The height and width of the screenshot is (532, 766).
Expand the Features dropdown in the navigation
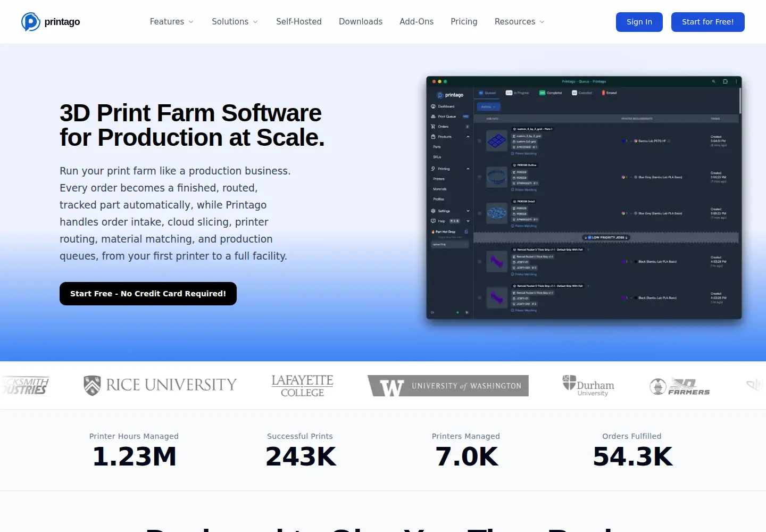(x=172, y=22)
